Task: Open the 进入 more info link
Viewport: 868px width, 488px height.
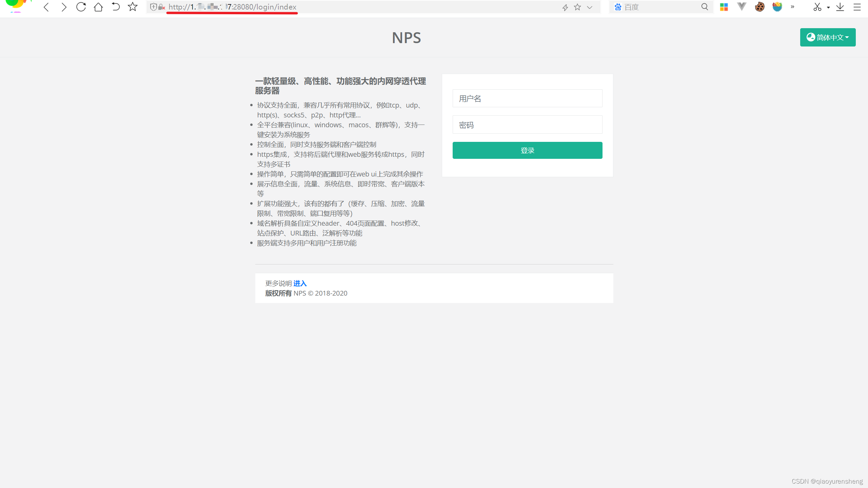Action: [x=300, y=283]
